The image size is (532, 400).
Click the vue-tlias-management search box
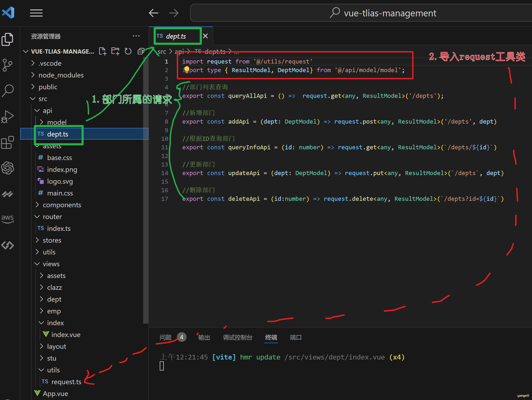click(361, 13)
